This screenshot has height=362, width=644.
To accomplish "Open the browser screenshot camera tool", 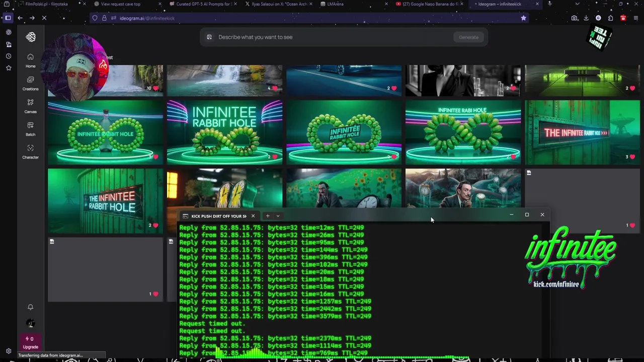I will (x=575, y=18).
